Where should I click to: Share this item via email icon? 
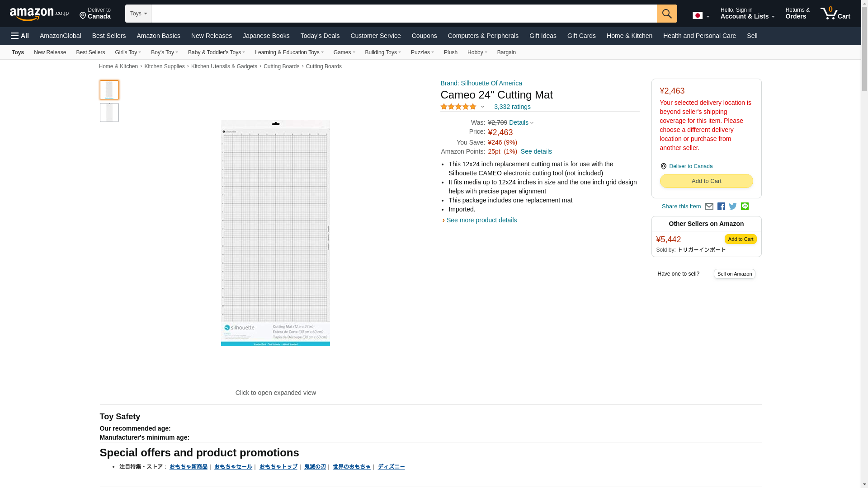[x=709, y=206]
